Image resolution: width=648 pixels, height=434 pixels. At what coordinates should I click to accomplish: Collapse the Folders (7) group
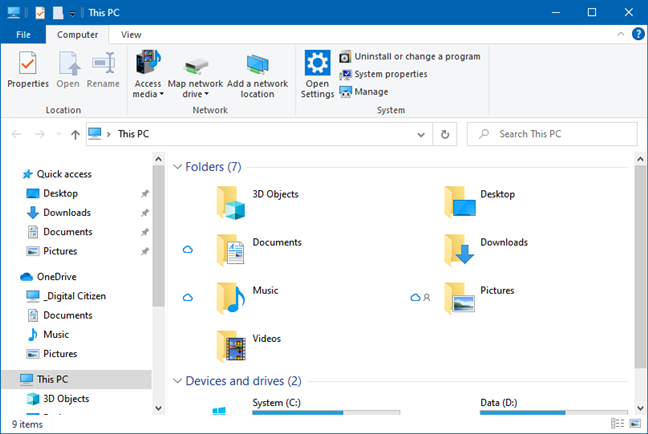point(177,167)
